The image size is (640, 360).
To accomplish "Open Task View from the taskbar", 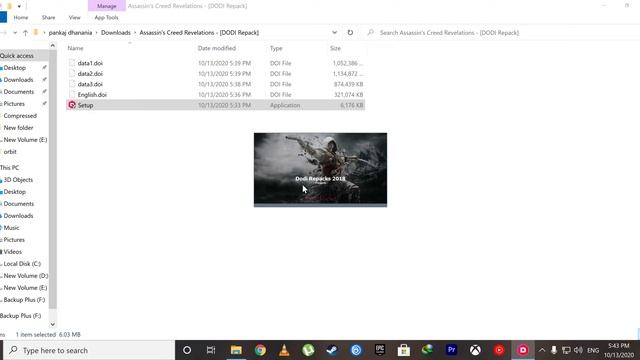I will pos(211,350).
